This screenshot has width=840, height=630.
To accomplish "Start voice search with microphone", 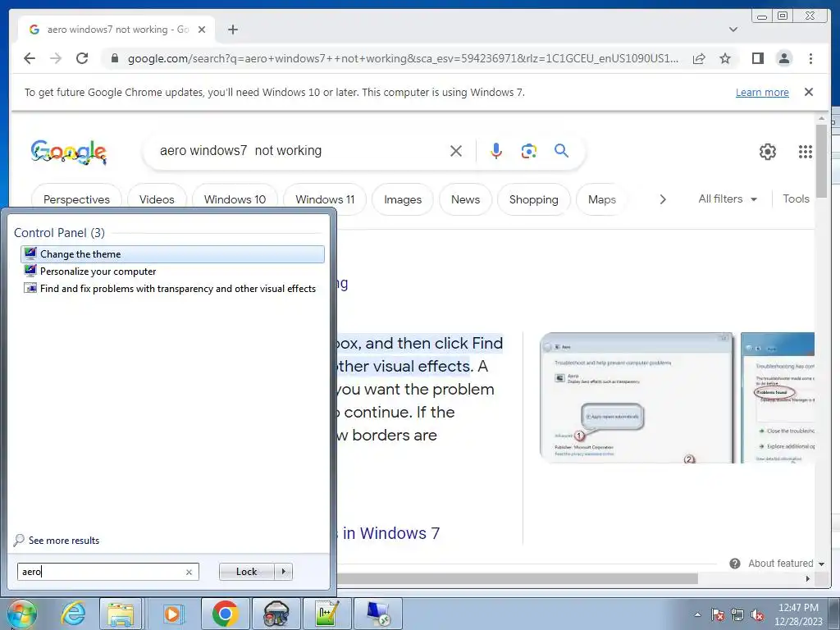I will (496, 151).
